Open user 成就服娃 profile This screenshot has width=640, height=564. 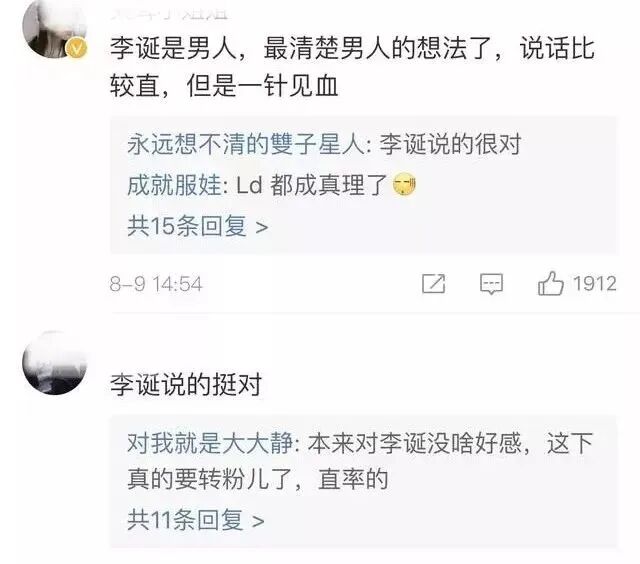[175, 185]
